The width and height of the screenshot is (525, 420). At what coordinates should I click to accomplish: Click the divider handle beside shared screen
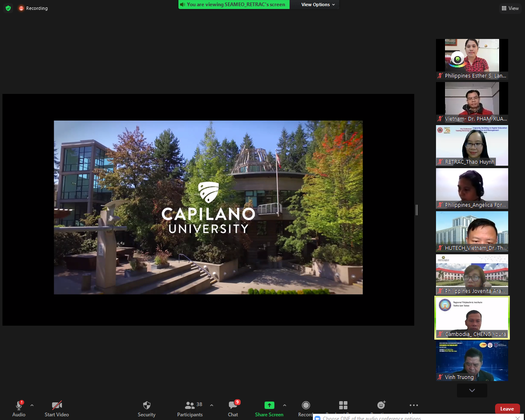(417, 210)
